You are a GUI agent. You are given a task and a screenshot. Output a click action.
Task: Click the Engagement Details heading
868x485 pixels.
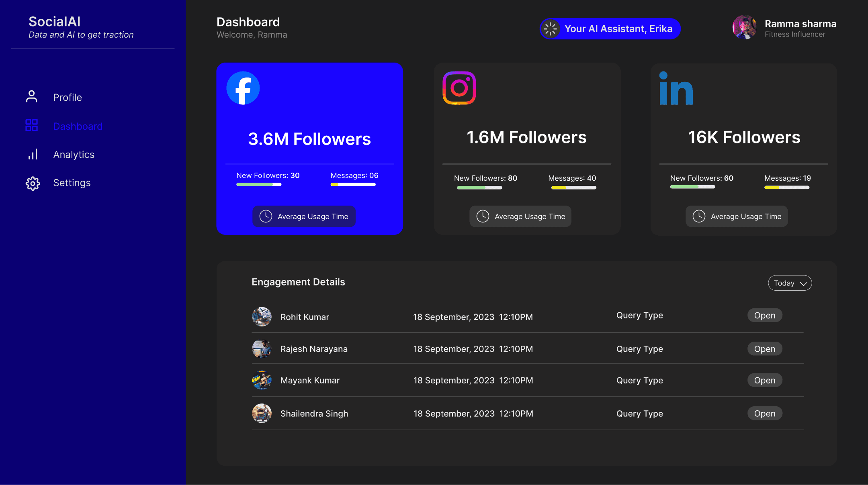298,282
